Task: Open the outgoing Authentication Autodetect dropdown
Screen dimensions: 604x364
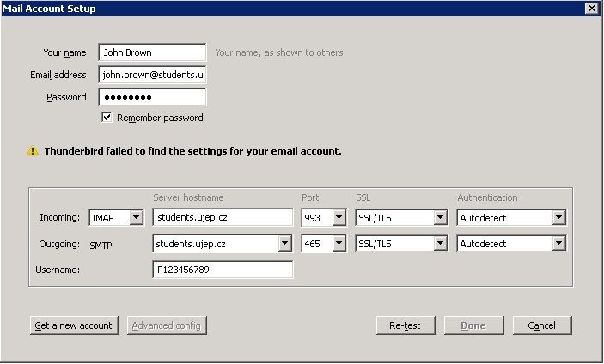Action: tap(558, 244)
